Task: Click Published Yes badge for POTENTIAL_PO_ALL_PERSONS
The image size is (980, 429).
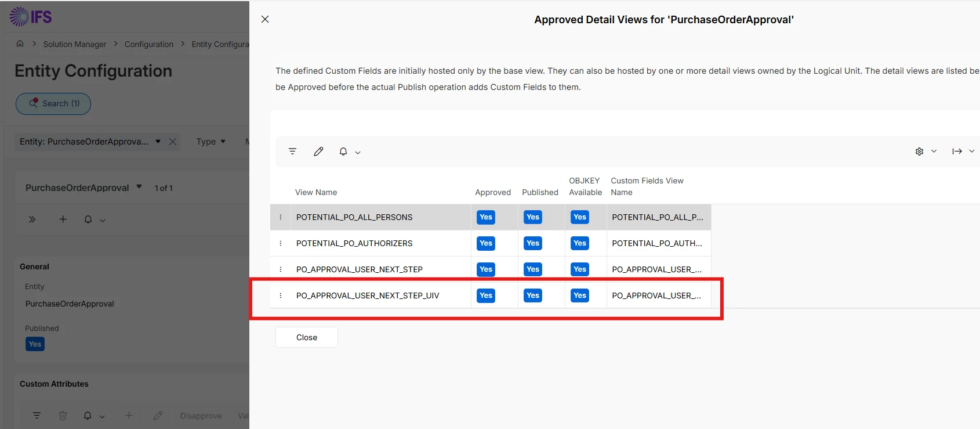Action: tap(533, 217)
